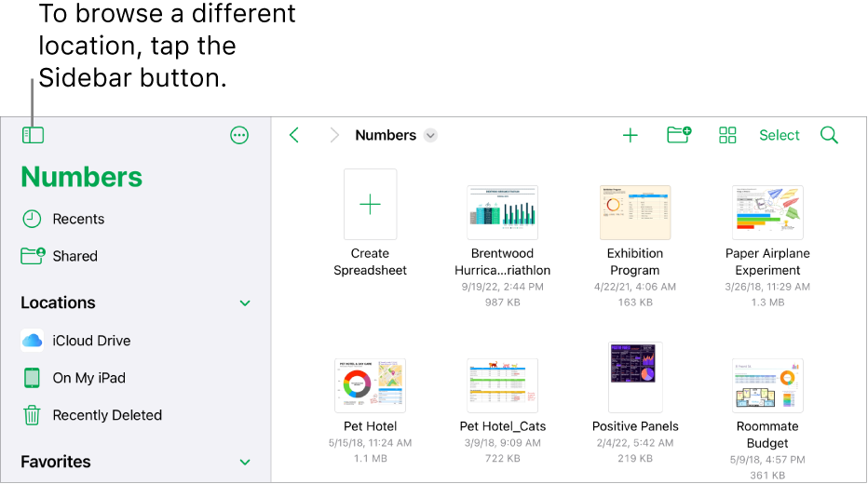Go back with the left chevron
This screenshot has height=484, width=868.
[294, 135]
